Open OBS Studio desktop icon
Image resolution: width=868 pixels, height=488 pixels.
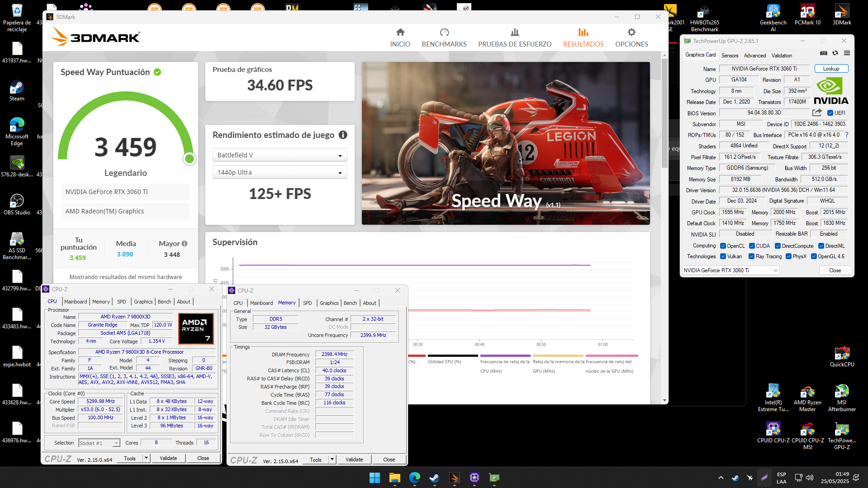tap(17, 204)
